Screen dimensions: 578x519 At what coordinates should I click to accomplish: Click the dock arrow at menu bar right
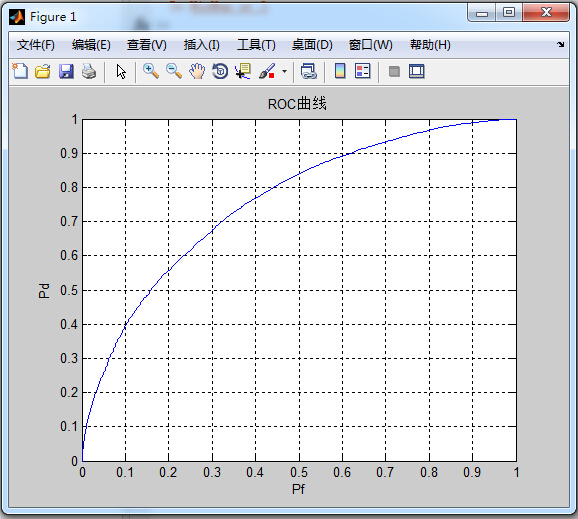pos(561,45)
